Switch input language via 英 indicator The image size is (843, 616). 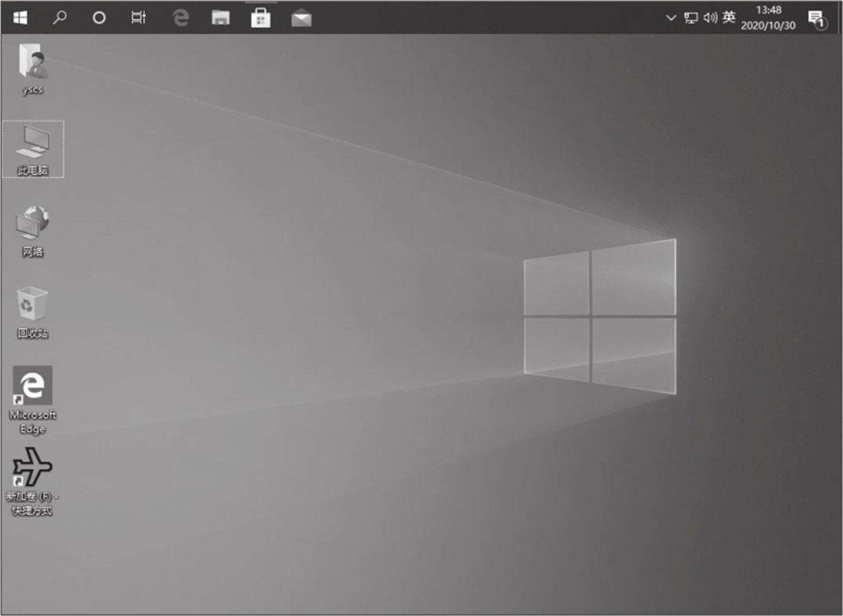click(729, 17)
